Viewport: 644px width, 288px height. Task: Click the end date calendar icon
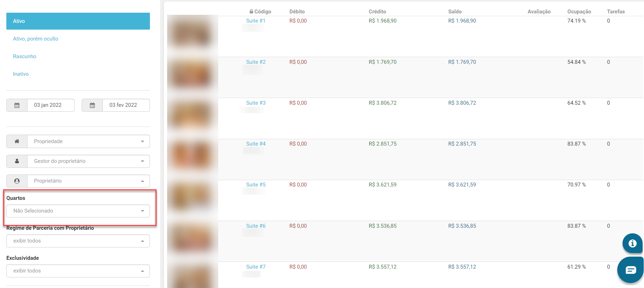click(x=92, y=105)
